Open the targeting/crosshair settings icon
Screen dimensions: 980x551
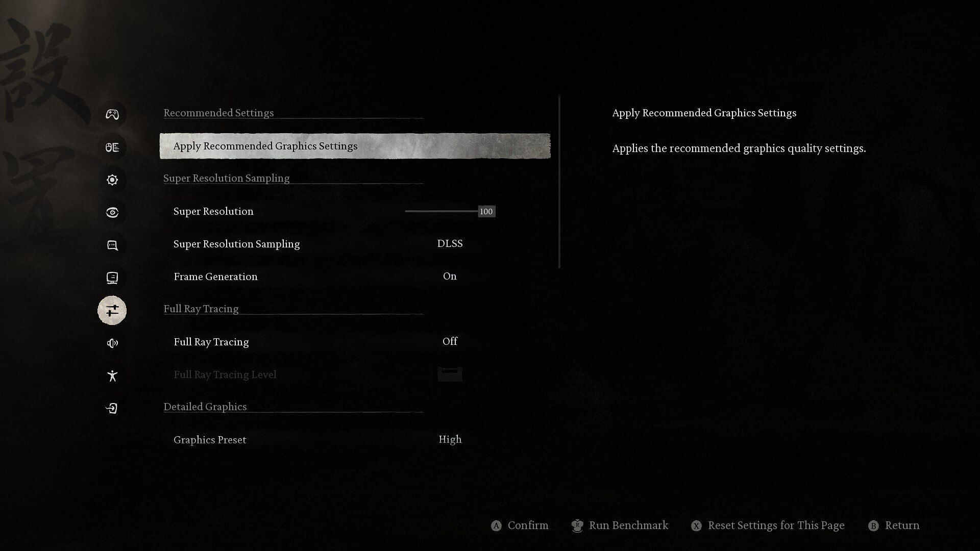point(112,212)
